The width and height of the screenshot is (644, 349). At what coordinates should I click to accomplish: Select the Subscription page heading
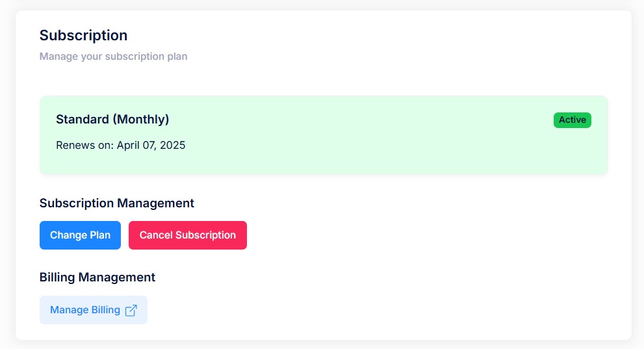pos(83,35)
